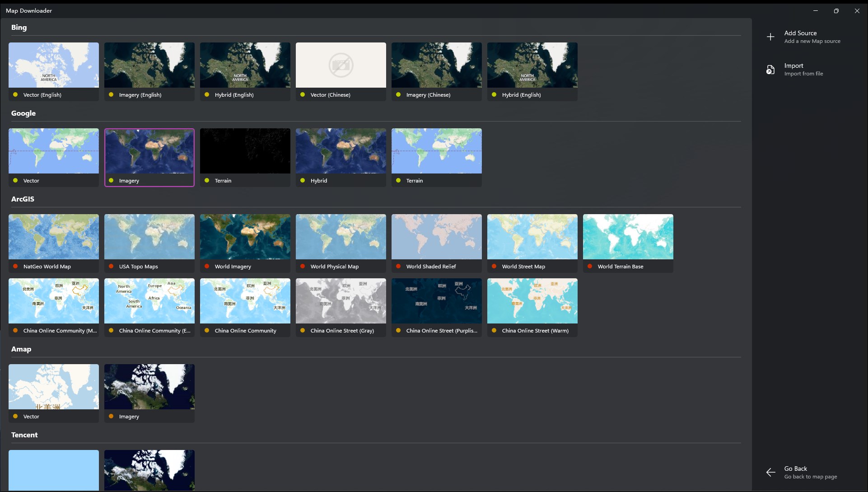Click the red status dot beside NatGeo World Map
868x492 pixels.
(x=15, y=267)
